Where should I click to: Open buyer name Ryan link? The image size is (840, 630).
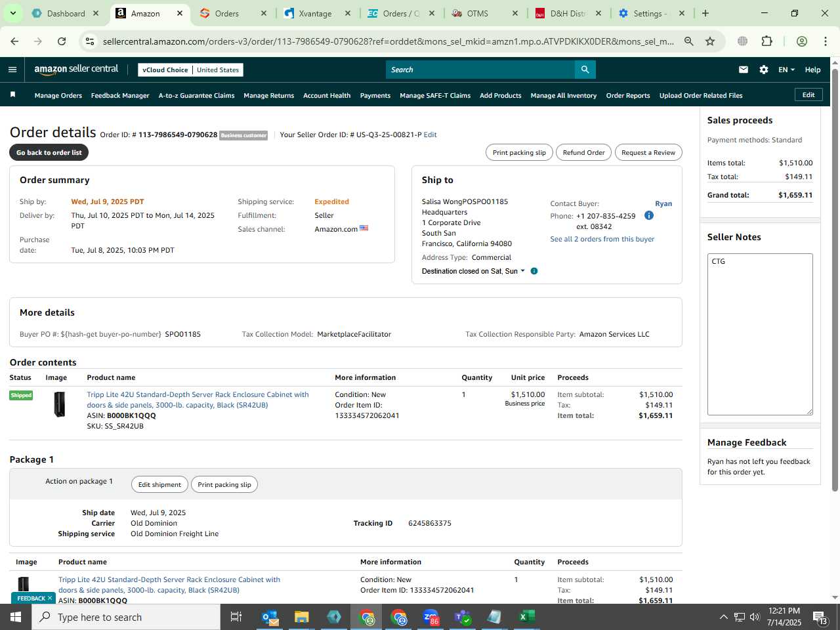click(663, 203)
